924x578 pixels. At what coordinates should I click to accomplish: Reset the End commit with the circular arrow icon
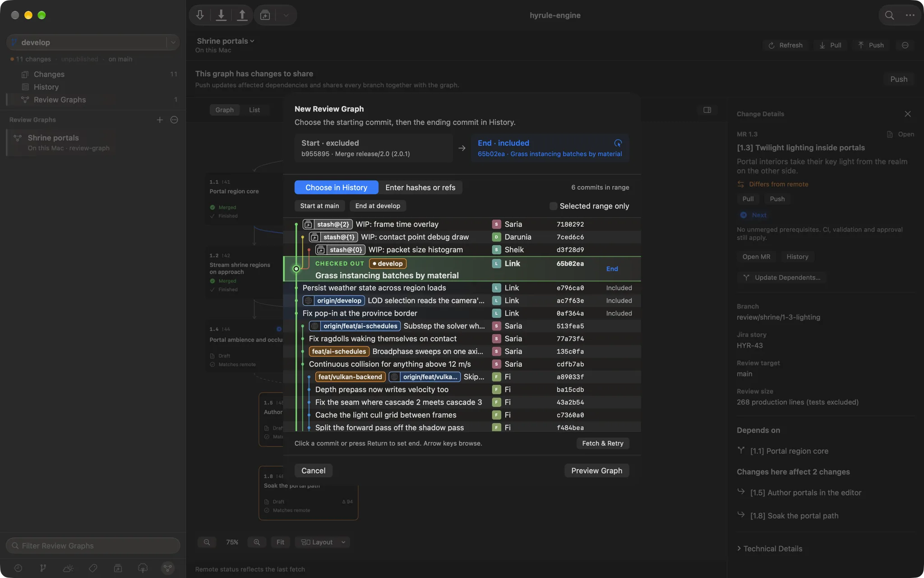pos(618,143)
